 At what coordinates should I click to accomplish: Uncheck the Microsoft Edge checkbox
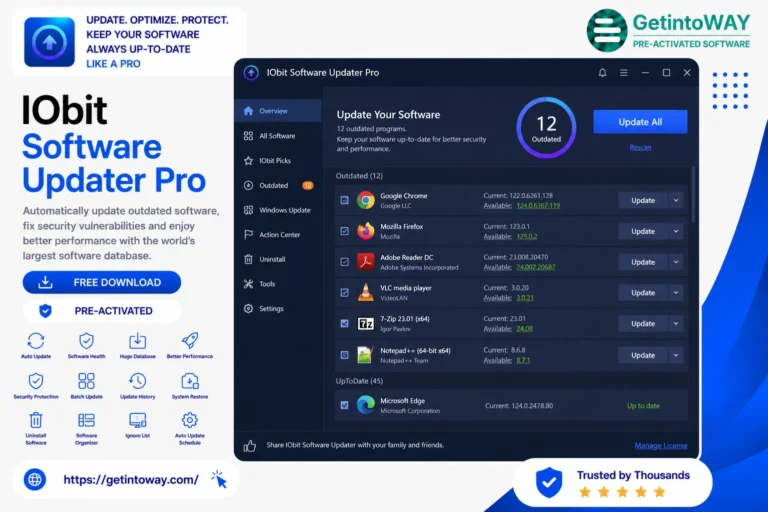click(344, 405)
